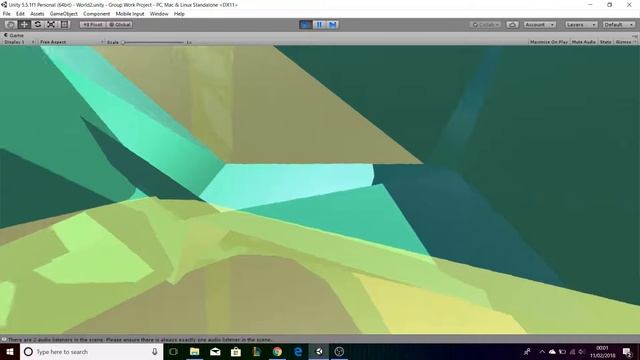
Task: Open the Windows Start menu
Action: [x=10, y=351]
